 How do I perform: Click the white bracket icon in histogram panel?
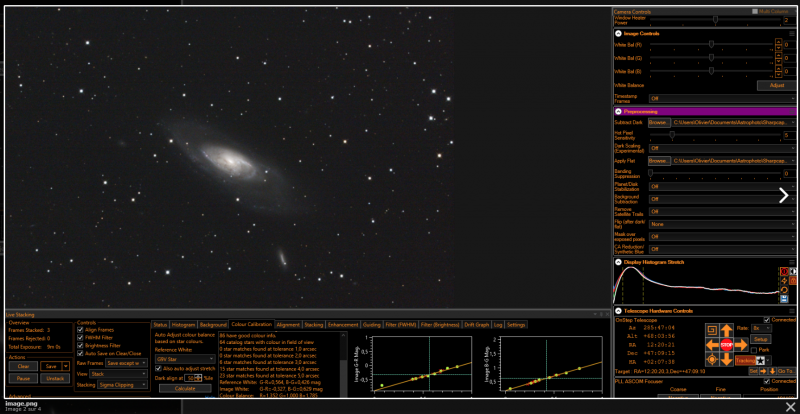(x=793, y=272)
